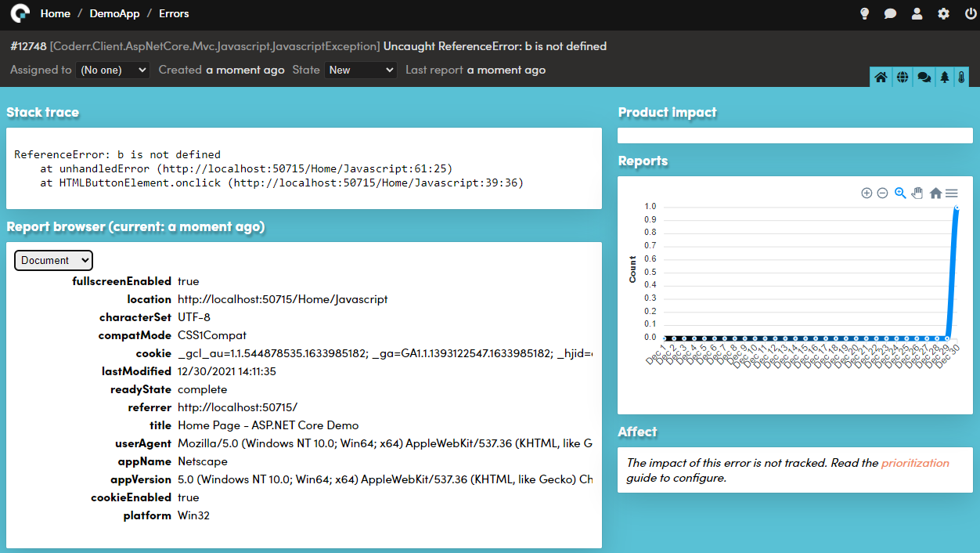Go to Errors breadcrumb
980x553 pixels.
pyautogui.click(x=174, y=13)
